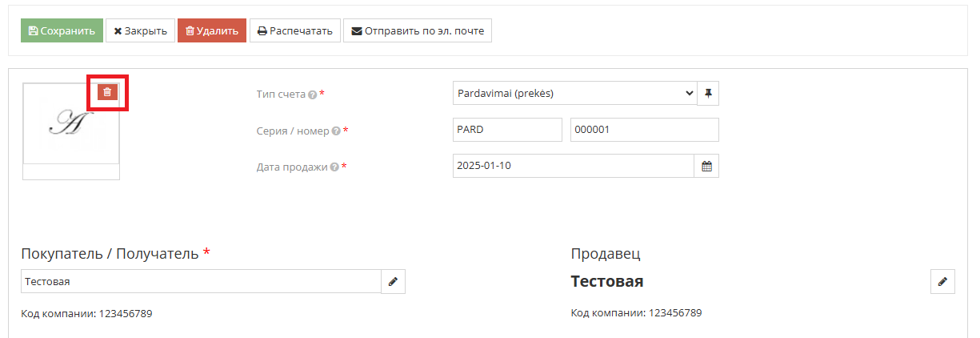The width and height of the screenshot is (980, 338).
Task: Show help for Серия / номер field
Action: pos(336,131)
